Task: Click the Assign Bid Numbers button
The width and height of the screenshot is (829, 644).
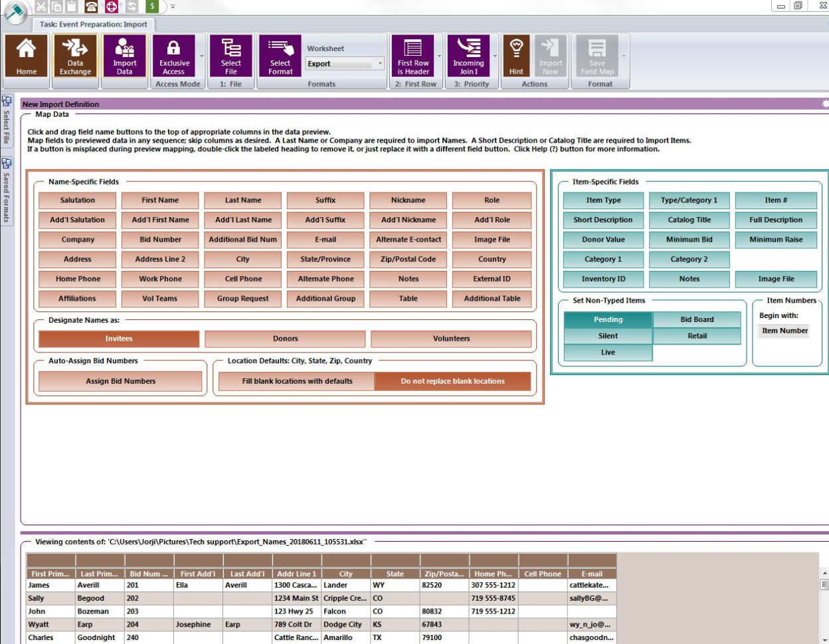Action: [x=120, y=381]
